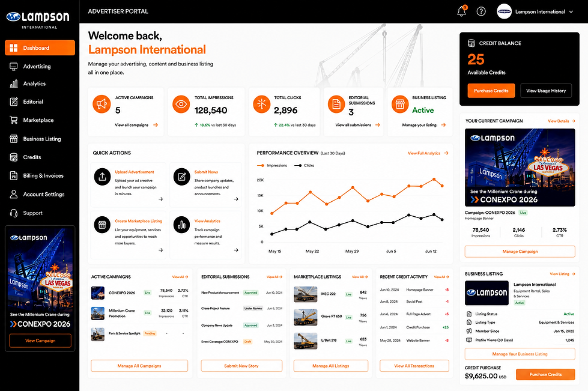Image resolution: width=588 pixels, height=391 pixels.
Task: Click View All in Marketplace Listings panel
Action: (360, 277)
